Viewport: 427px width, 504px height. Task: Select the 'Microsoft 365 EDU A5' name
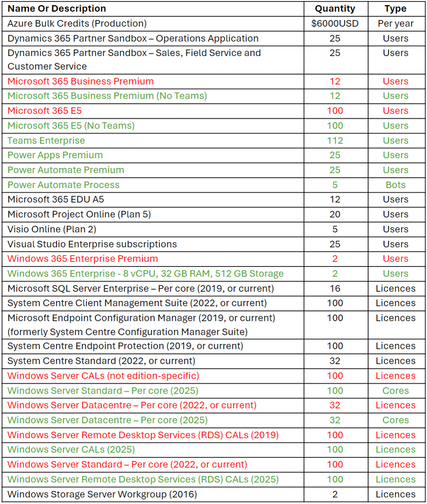pos(56,199)
